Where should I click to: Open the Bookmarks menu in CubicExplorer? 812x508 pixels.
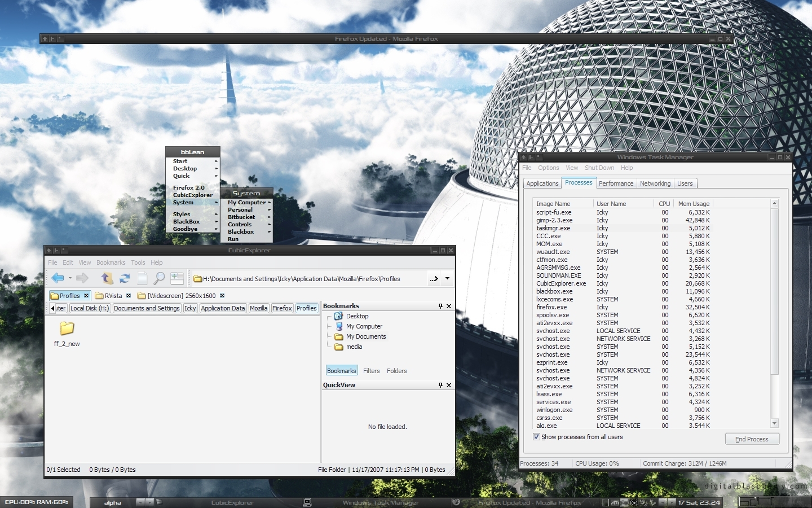click(111, 262)
